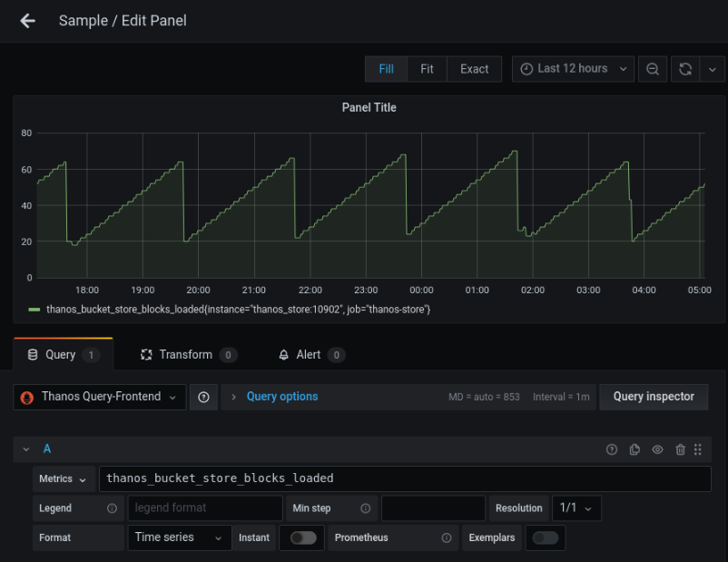Click the query name A
Screen dimensions: 728x562
47,449
